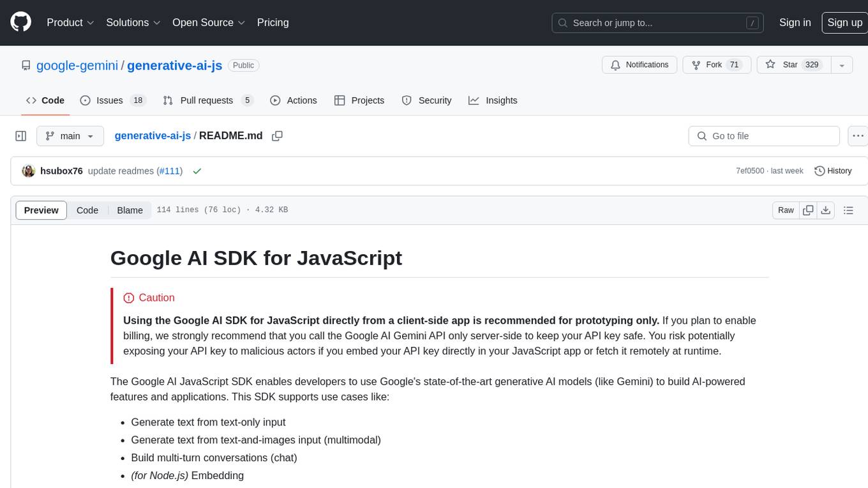Switch to the Projects tab
868x488 pixels.
pos(359,100)
